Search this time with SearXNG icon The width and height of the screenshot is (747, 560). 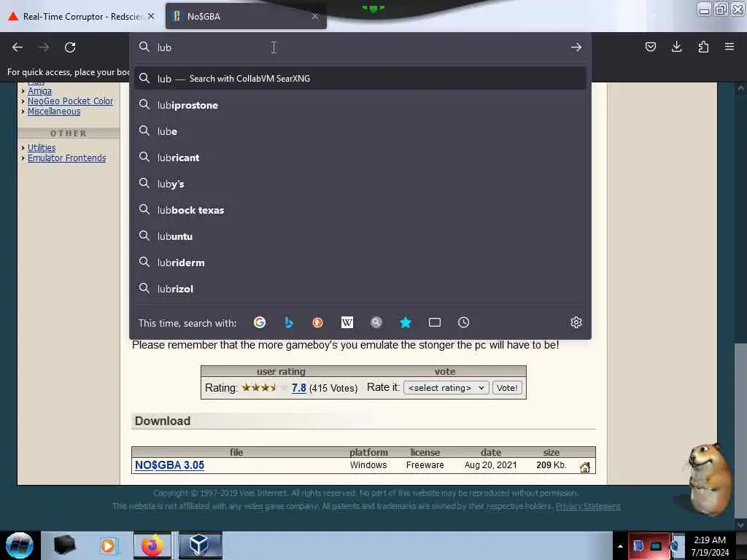coord(376,323)
